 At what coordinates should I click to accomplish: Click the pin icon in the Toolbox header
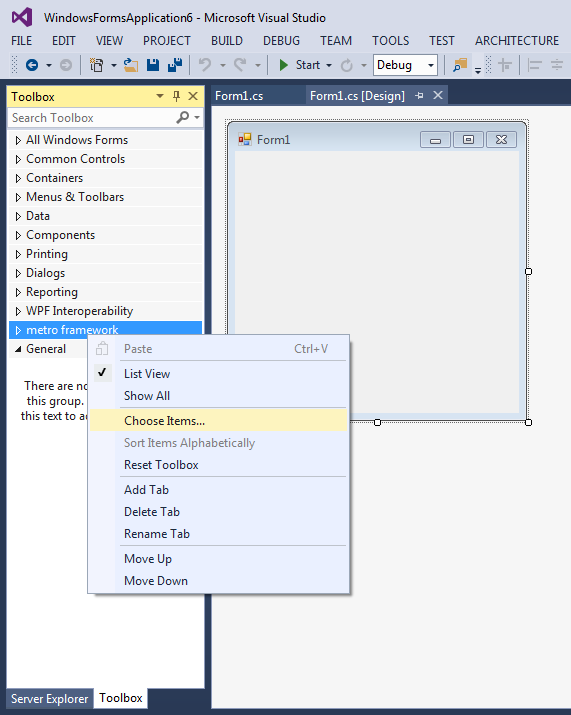(176, 96)
